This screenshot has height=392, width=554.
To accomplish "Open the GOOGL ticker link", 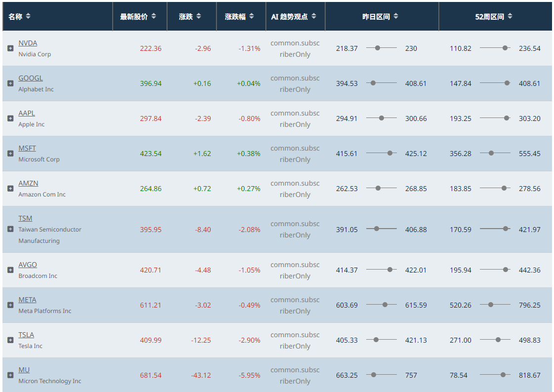I will click(x=30, y=78).
